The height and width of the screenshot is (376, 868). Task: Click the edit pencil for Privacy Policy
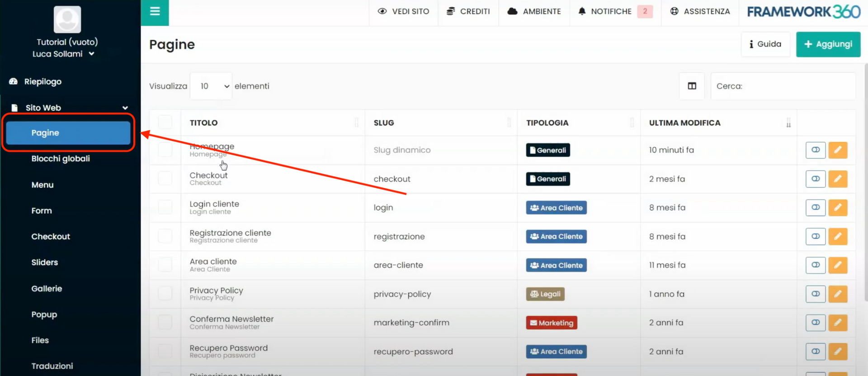838,294
